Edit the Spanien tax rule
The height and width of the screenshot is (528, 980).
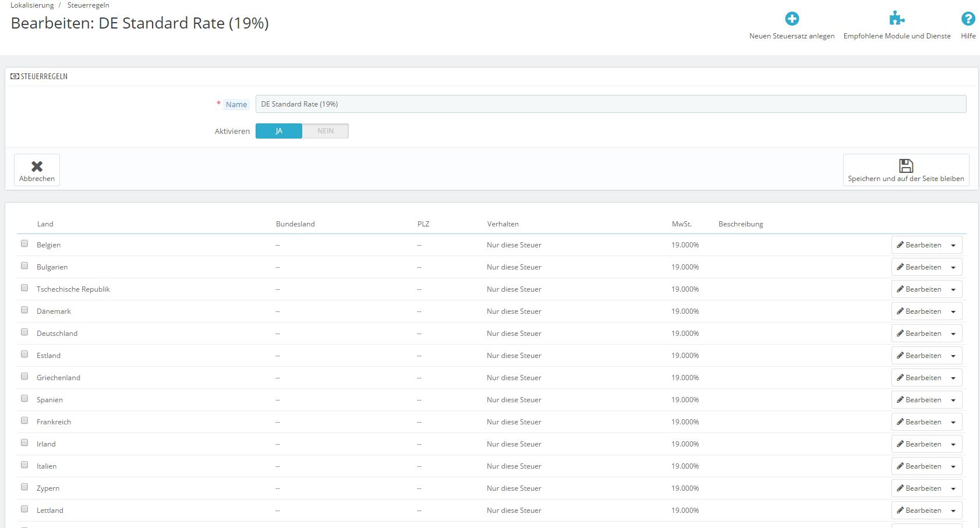tap(919, 400)
